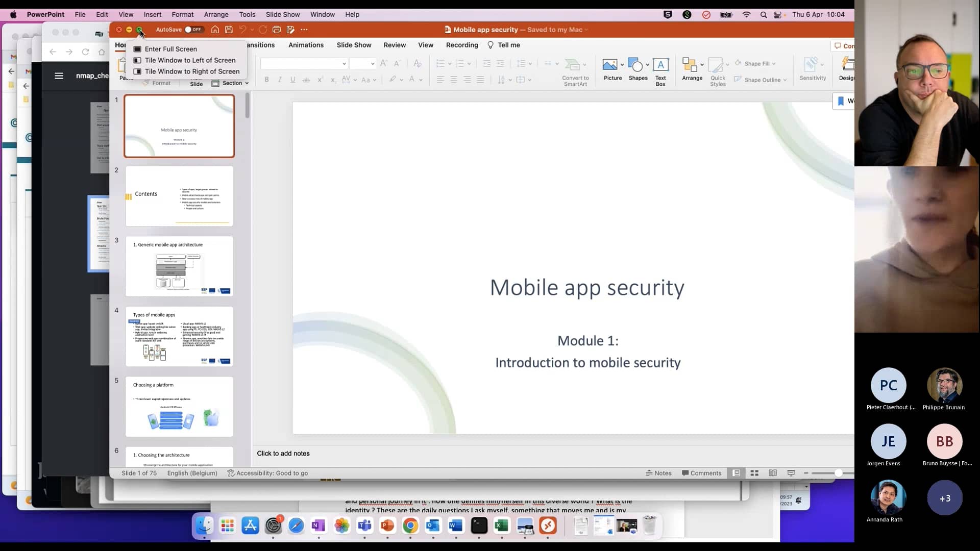Toggle italic text formatting
Screen dimensions: 980x551
click(x=280, y=80)
